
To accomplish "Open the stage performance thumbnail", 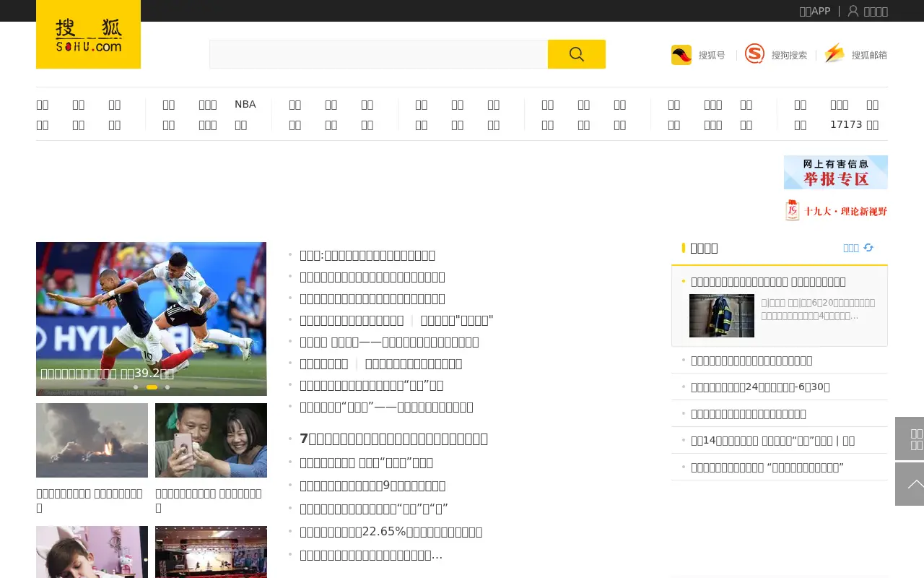I will tap(211, 552).
